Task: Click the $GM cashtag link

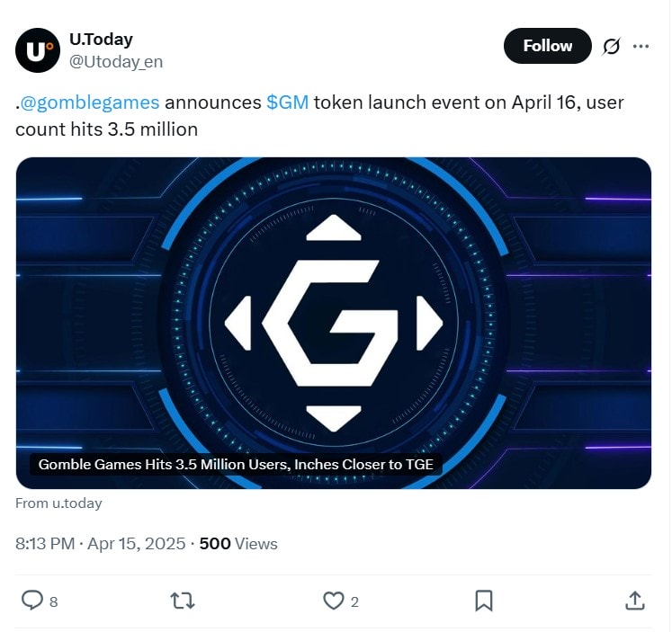Action: (x=287, y=102)
